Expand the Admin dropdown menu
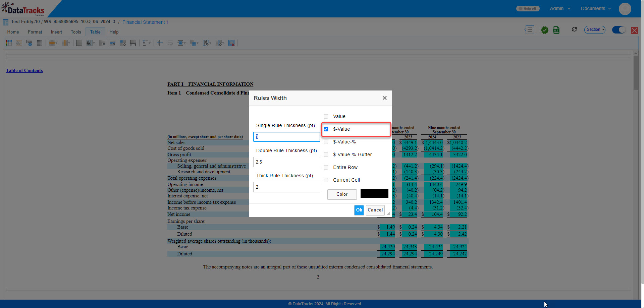 pyautogui.click(x=560, y=9)
